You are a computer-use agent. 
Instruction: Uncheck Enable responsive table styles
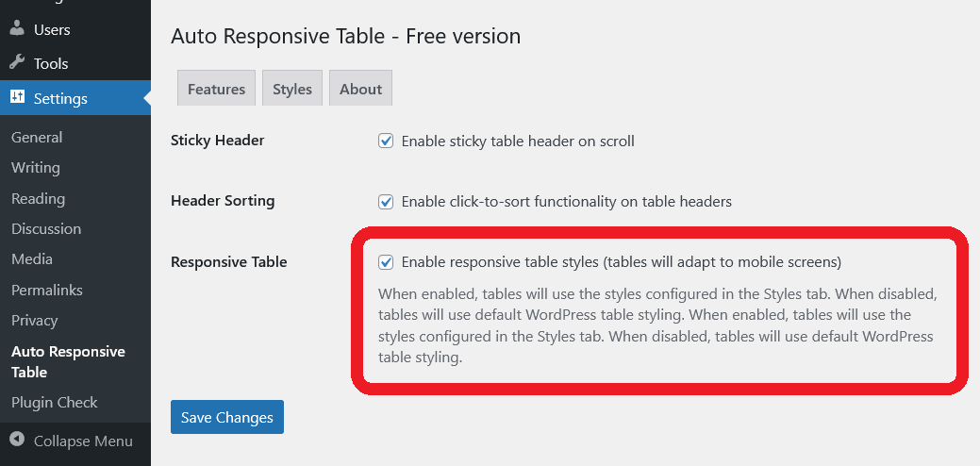pyautogui.click(x=386, y=262)
